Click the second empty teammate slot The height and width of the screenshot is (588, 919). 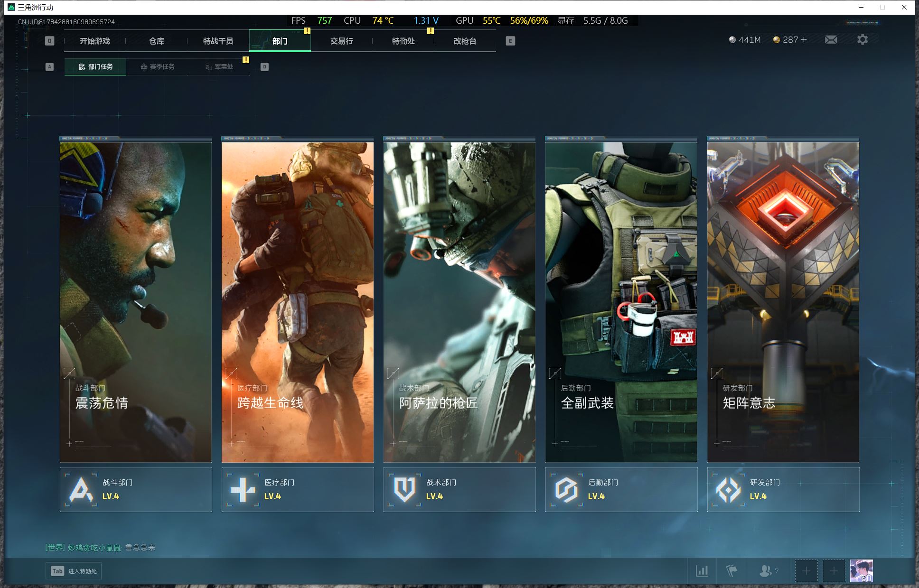834,571
